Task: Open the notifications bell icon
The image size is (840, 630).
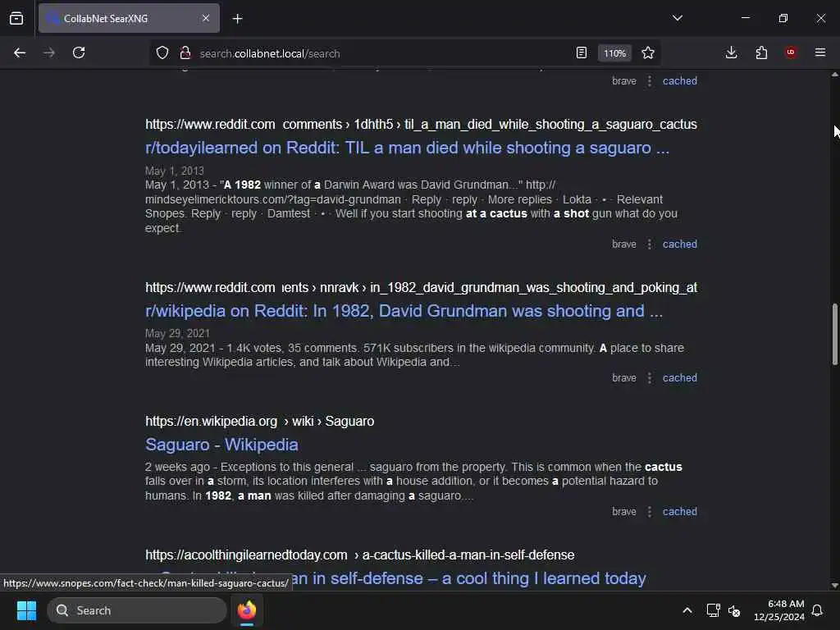Action: point(818,610)
